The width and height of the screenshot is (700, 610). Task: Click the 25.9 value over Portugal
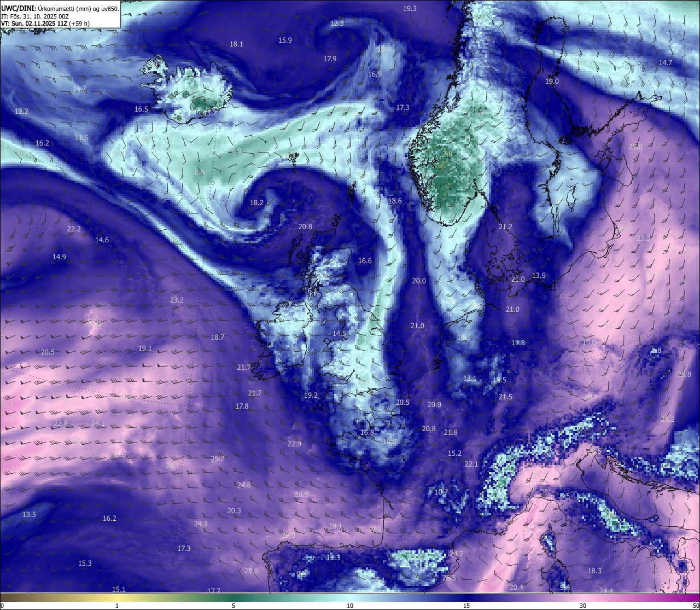(251, 571)
